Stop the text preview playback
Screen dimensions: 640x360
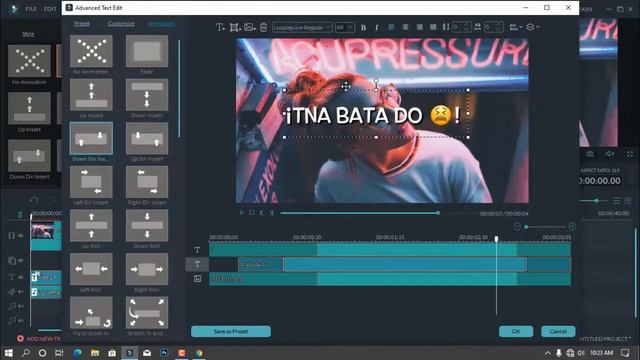point(251,213)
